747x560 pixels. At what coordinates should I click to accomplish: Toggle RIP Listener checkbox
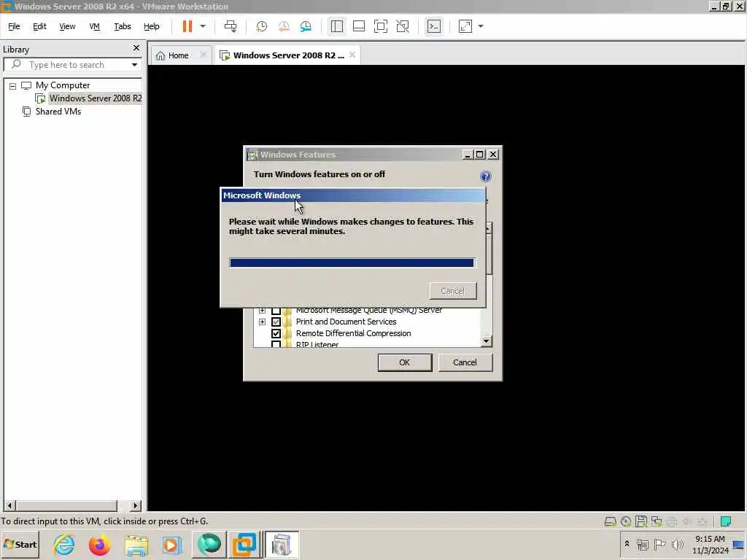click(276, 344)
